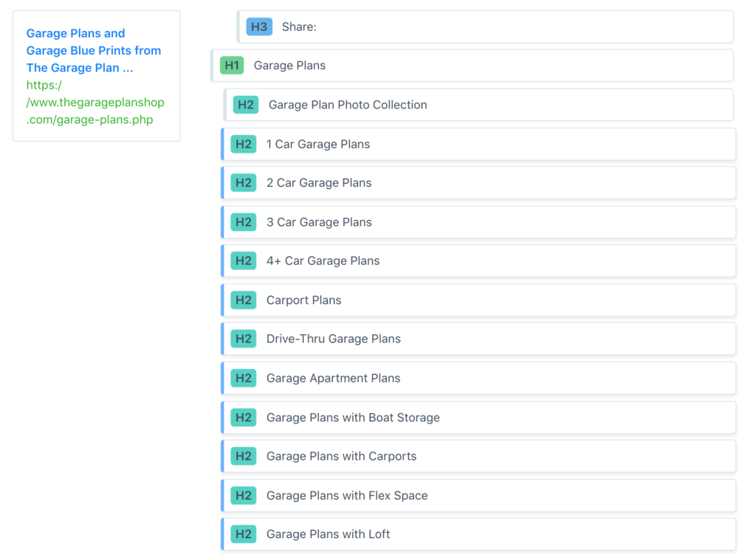Click the H2 badge beside Drive-Thru Garage Plans
756x555 pixels.
pyautogui.click(x=244, y=339)
